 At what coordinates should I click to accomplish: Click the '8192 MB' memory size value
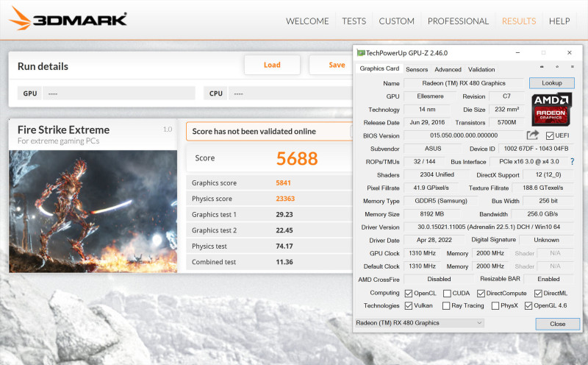(431, 214)
